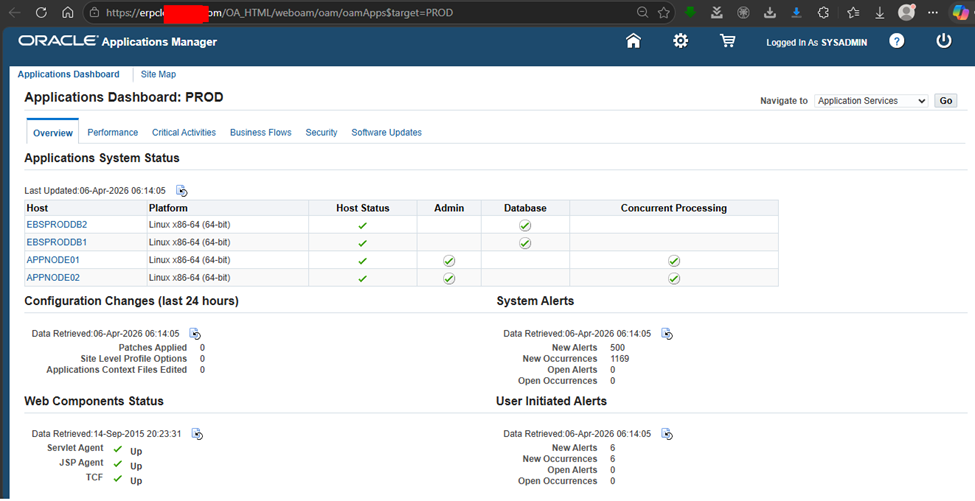Open the Settings gear icon in header
The height and width of the screenshot is (501, 975).
[681, 41]
